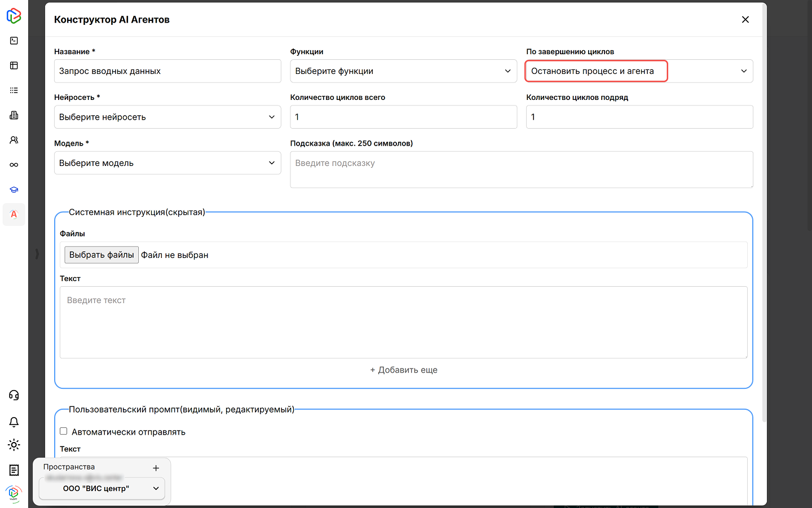Image resolution: width=812 pixels, height=508 pixels.
Task: Open the Выберите модель dropdown
Action: (167, 163)
